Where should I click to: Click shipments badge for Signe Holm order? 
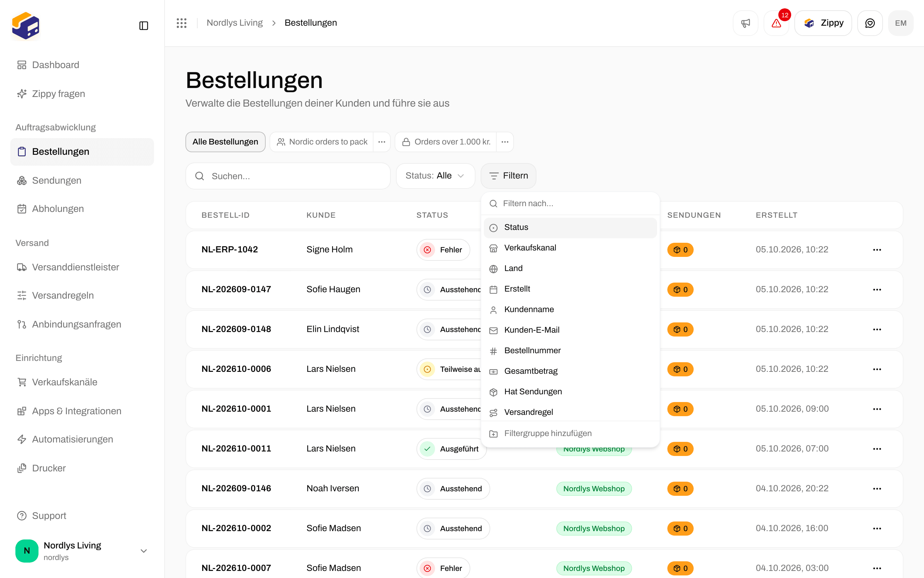click(680, 250)
